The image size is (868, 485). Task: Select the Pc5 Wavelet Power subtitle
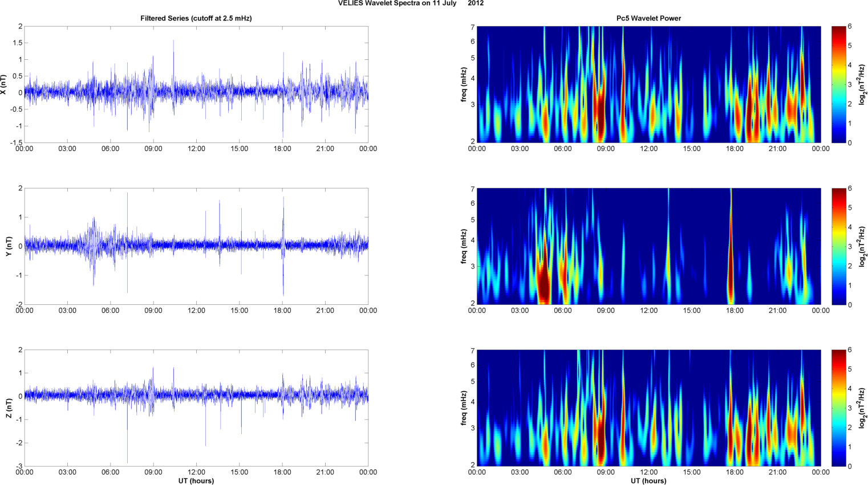tap(648, 18)
